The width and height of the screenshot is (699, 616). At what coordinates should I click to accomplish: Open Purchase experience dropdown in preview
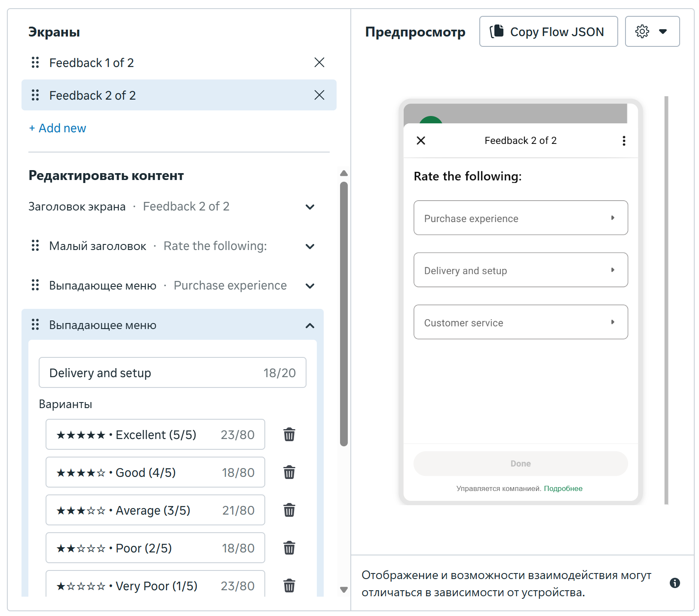[x=520, y=218]
